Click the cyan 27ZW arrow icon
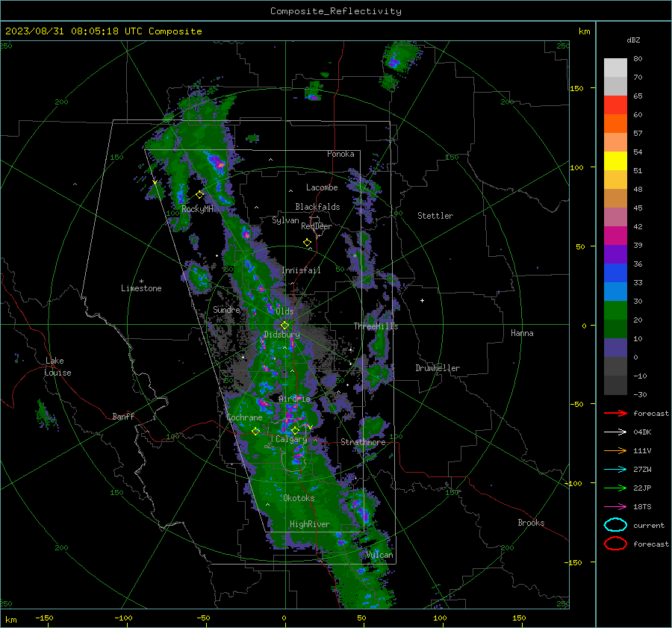The image size is (672, 628). pos(615,470)
